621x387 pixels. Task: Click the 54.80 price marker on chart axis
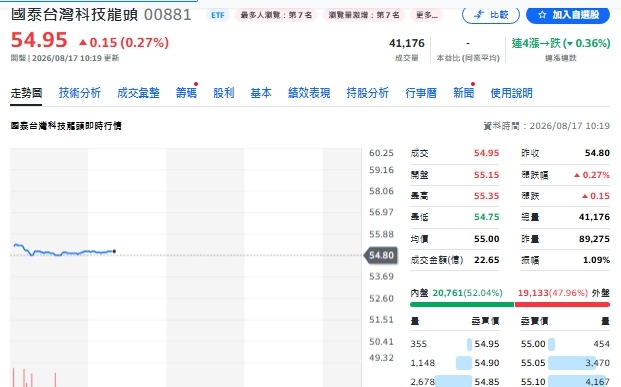coord(381,255)
